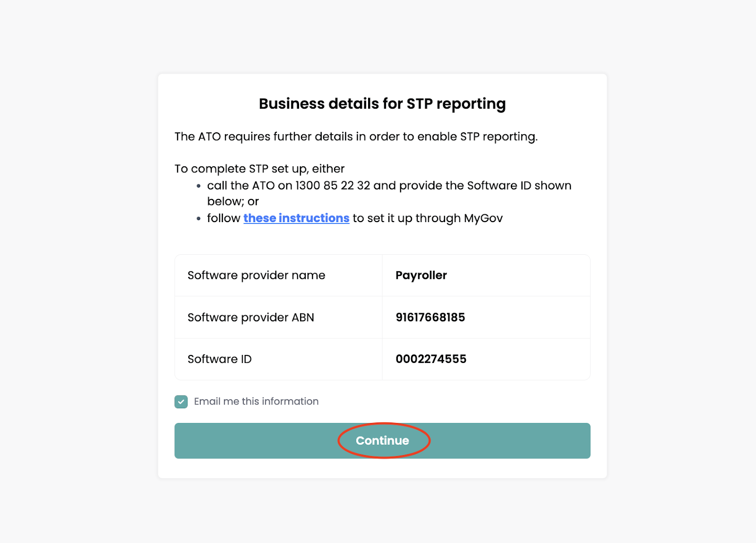Click the ATO requirements introduction sentence
The width and height of the screenshot is (756, 543).
(356, 137)
